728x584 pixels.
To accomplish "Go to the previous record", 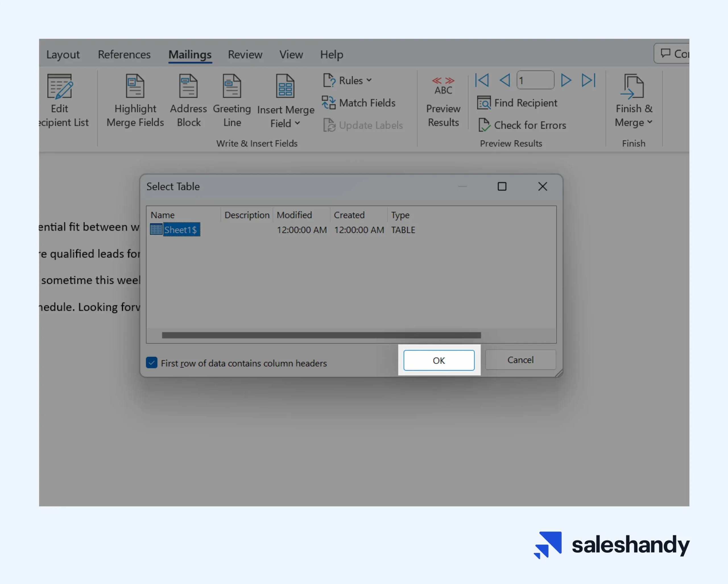I will 505,80.
